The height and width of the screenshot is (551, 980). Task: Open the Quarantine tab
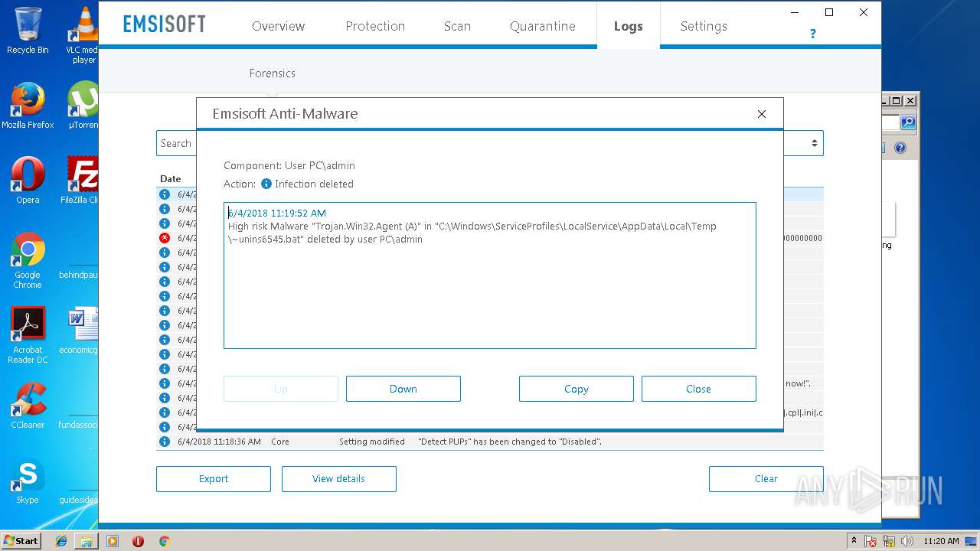click(x=543, y=26)
